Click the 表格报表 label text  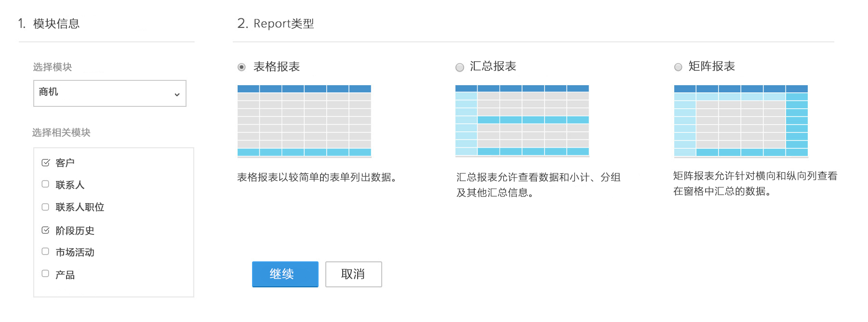(x=277, y=67)
